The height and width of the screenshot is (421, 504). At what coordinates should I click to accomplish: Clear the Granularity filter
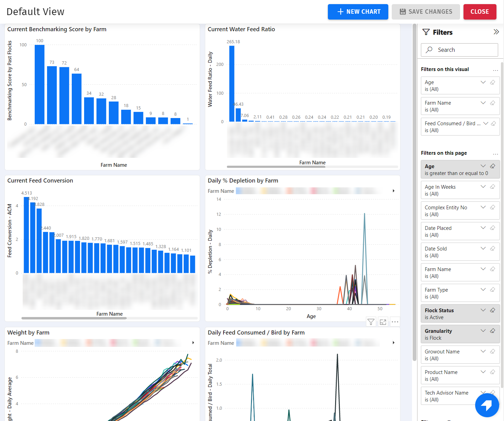(493, 331)
